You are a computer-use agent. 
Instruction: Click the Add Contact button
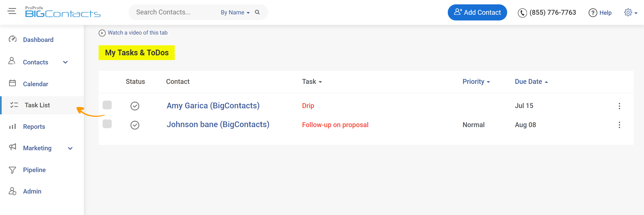coord(477,12)
